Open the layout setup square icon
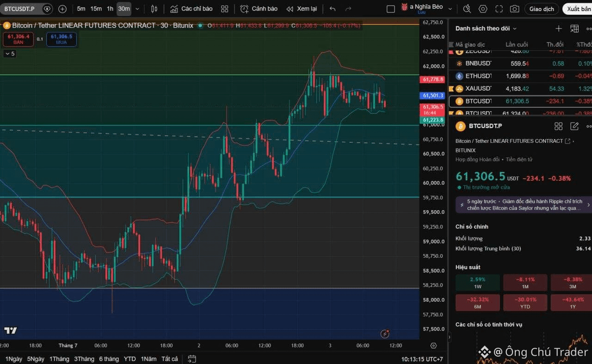 [391, 9]
